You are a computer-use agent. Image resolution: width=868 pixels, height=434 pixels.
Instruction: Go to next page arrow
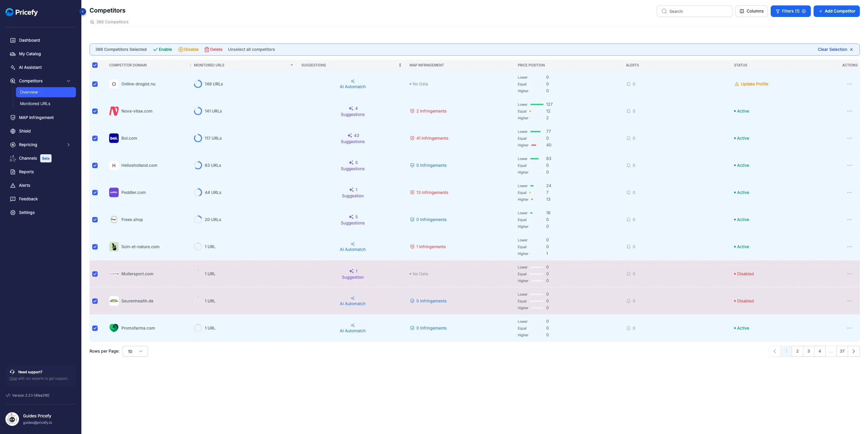[854, 351]
